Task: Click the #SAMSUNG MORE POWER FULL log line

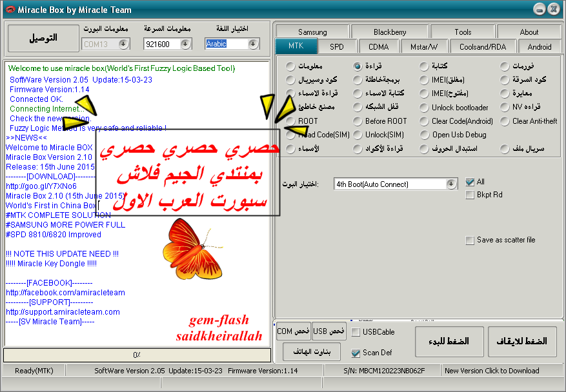Action: [x=65, y=225]
